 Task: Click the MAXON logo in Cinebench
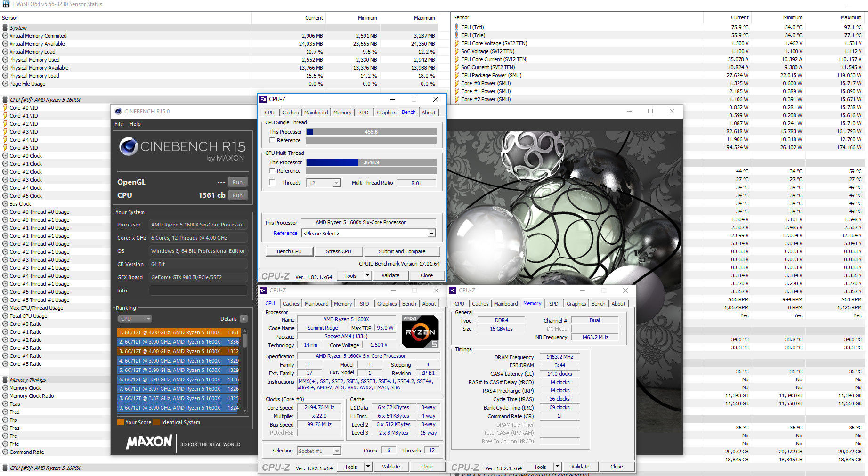click(149, 442)
